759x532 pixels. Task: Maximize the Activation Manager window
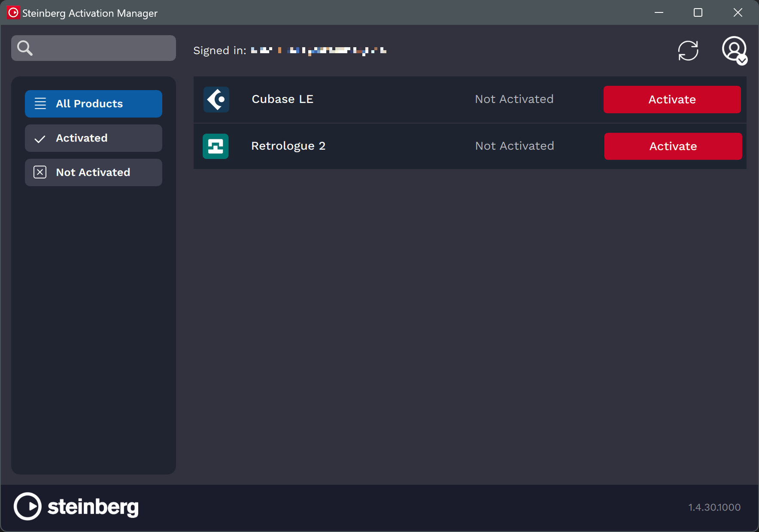point(698,12)
